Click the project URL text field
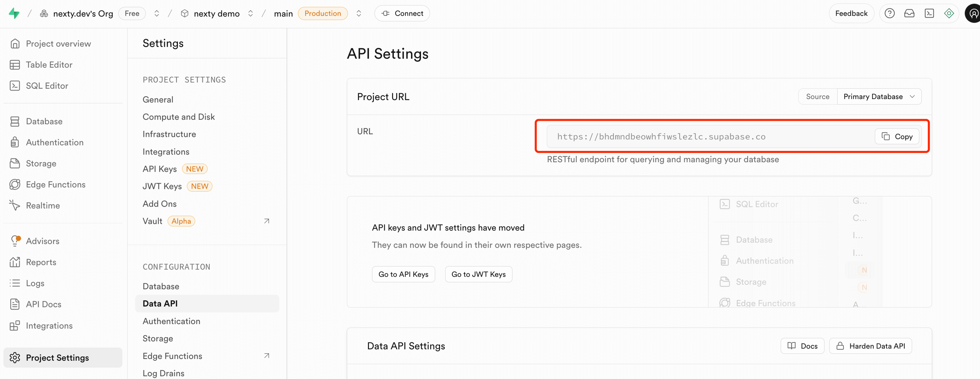 708,136
